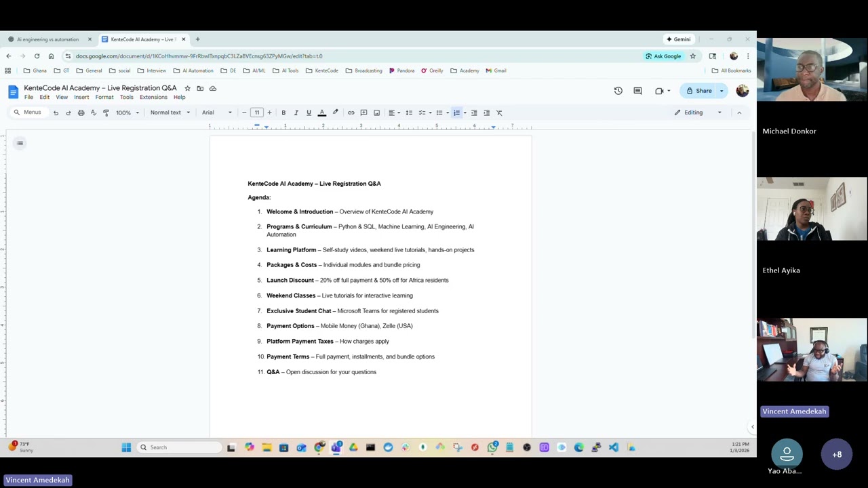Open the Editing mode dropdown
Image resolution: width=868 pixels, height=488 pixels.
[698, 113]
